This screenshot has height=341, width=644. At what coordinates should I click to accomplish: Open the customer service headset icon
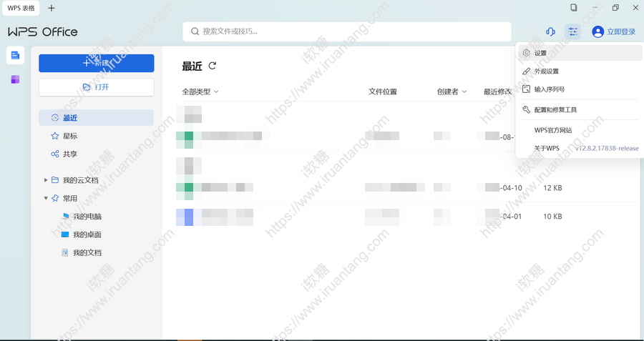tap(550, 31)
